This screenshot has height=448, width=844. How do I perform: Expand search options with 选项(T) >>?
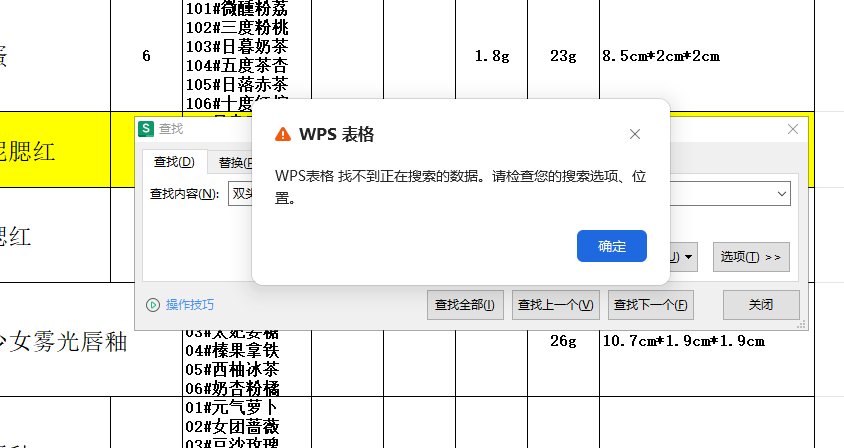coord(752,257)
